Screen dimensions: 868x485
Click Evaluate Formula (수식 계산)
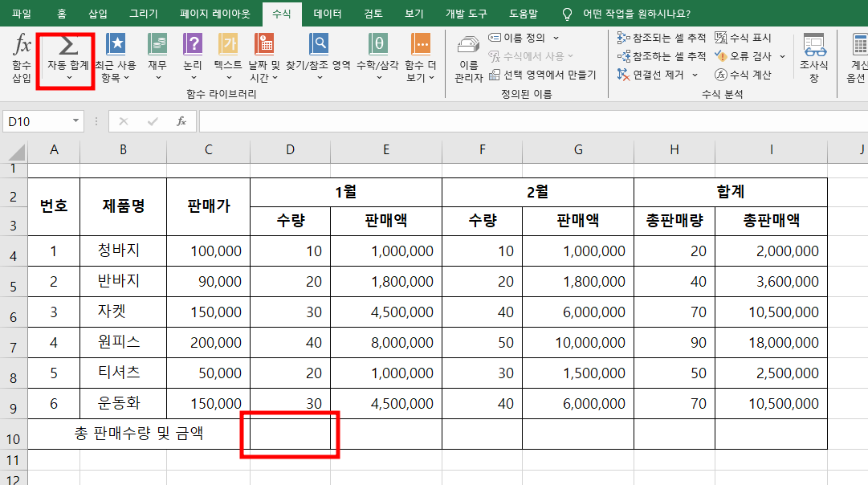pos(743,75)
